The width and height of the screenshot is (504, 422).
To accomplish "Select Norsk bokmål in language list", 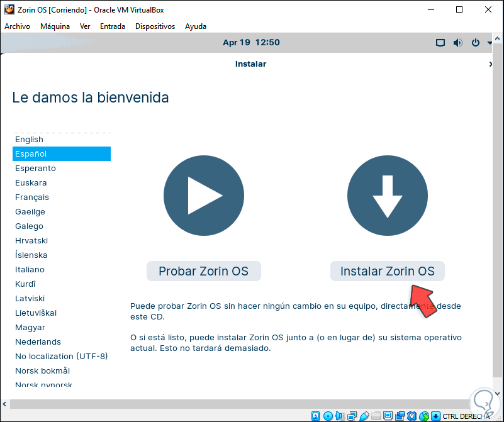I will coord(62,370).
